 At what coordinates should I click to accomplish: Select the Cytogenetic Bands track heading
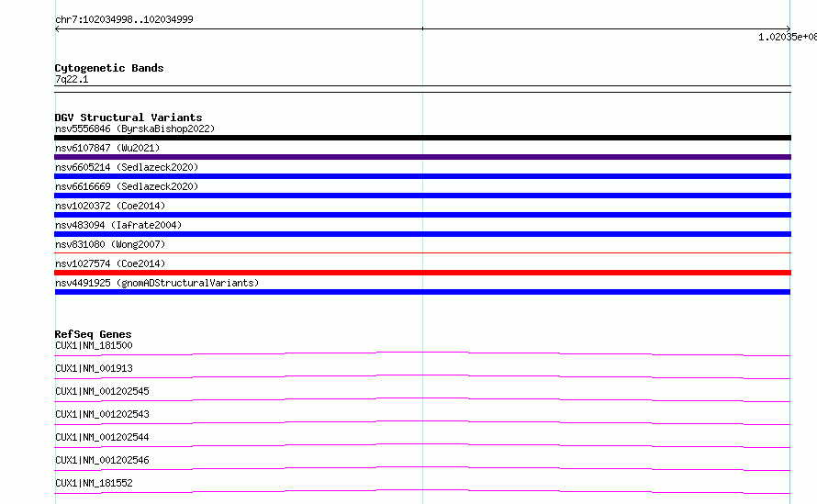pos(109,68)
